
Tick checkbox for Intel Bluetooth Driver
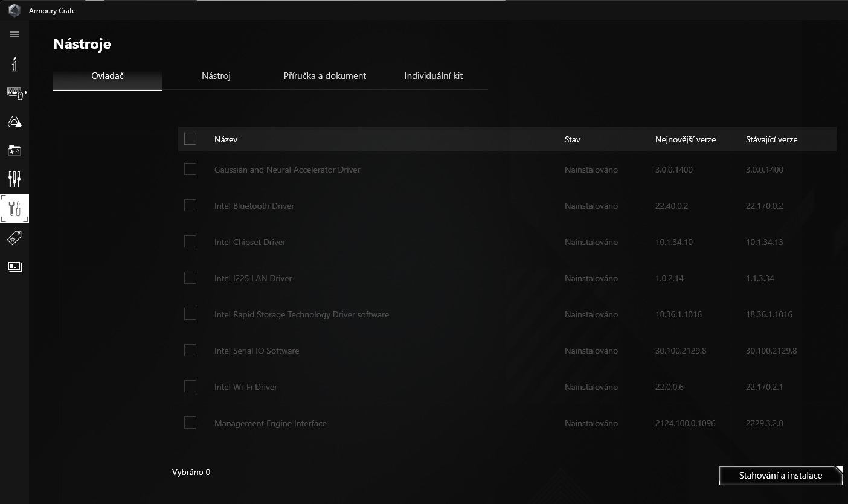[190, 206]
